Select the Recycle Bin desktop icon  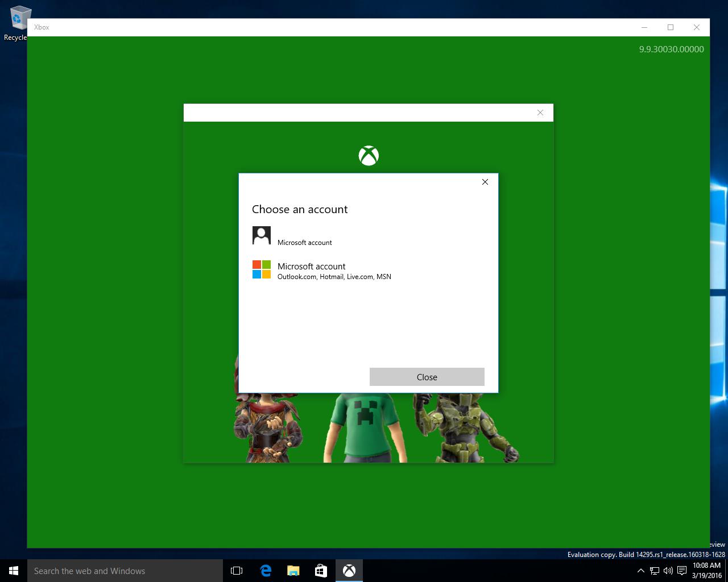click(17, 24)
